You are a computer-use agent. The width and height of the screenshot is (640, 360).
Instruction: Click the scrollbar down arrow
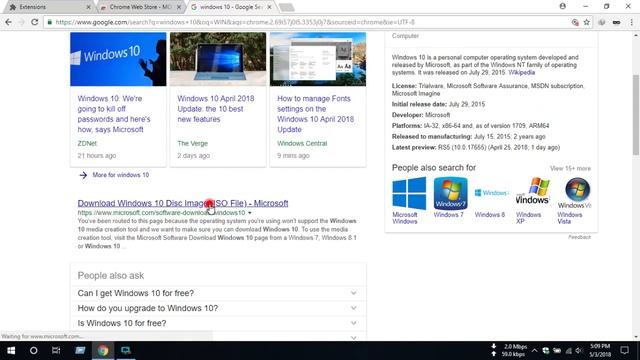636,337
